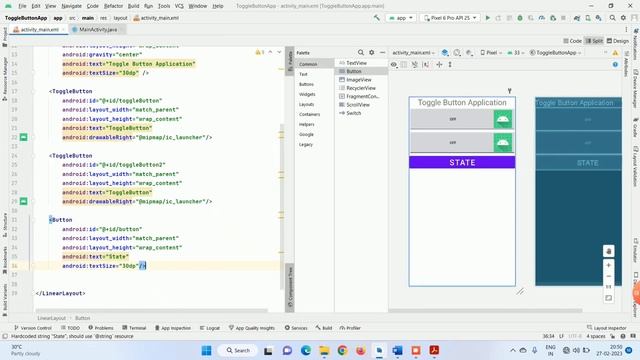Open SDK Manager icon in the toolbar
Screen dimensions: 640x360
coord(598,18)
